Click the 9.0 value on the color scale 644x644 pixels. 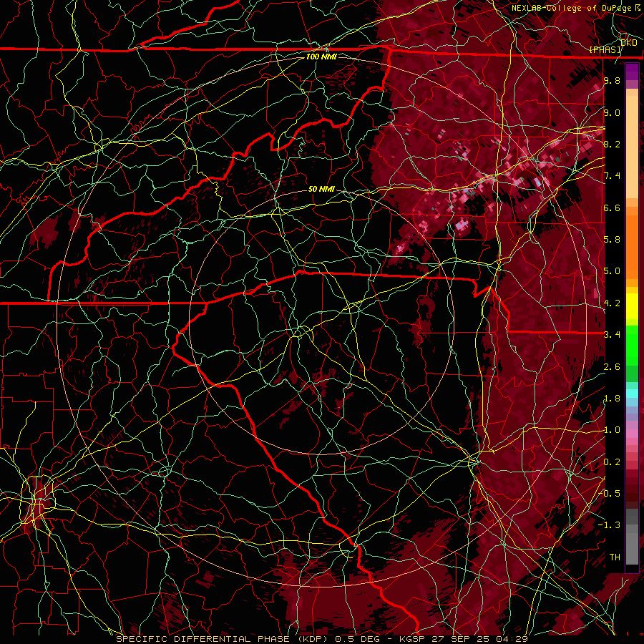[x=612, y=112]
